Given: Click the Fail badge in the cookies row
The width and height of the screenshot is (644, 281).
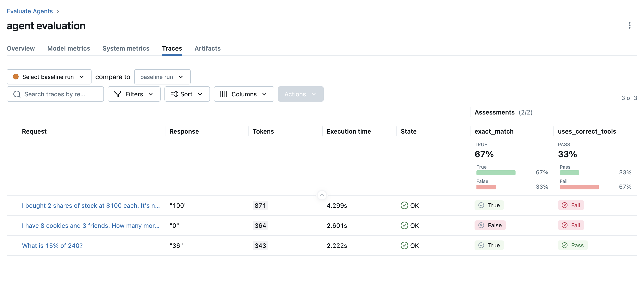Looking at the screenshot, I should pyautogui.click(x=571, y=225).
